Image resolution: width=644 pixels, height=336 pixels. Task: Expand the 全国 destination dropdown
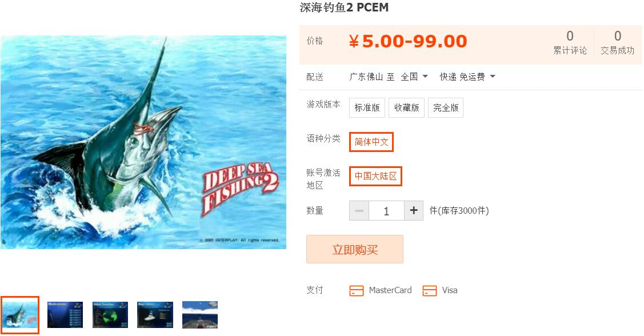(414, 77)
